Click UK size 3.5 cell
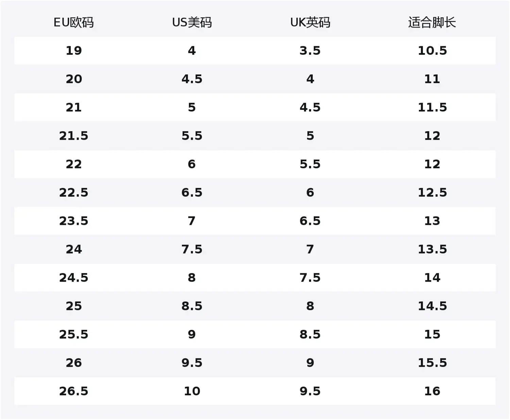 (310, 51)
